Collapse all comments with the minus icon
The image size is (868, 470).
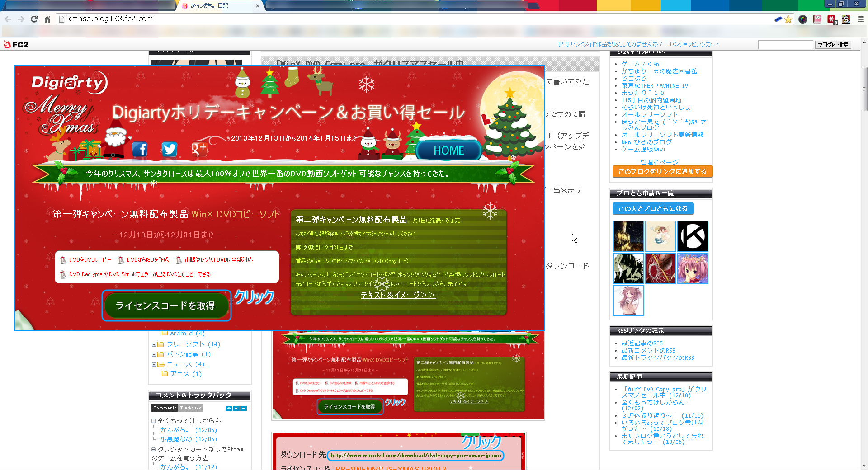tap(243, 408)
